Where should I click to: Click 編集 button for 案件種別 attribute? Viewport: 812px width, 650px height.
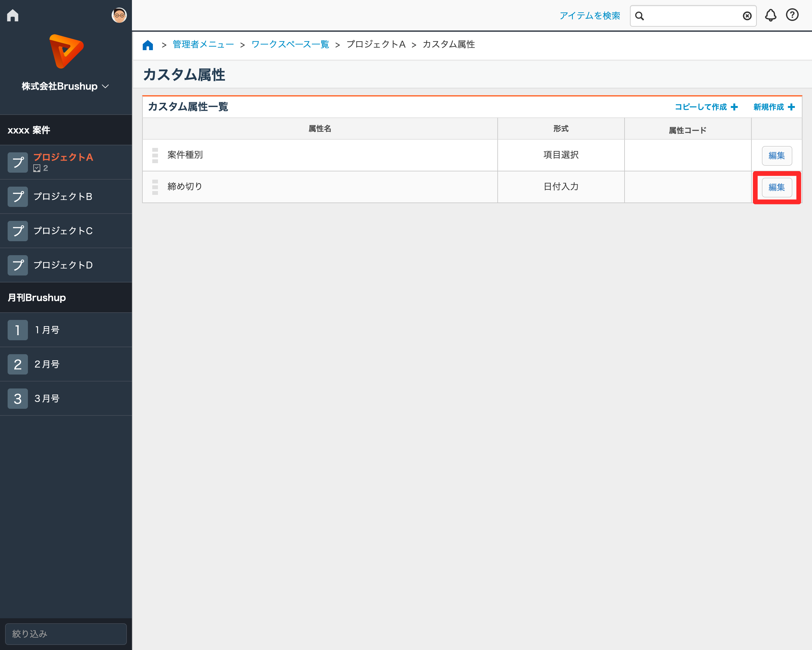coord(776,156)
